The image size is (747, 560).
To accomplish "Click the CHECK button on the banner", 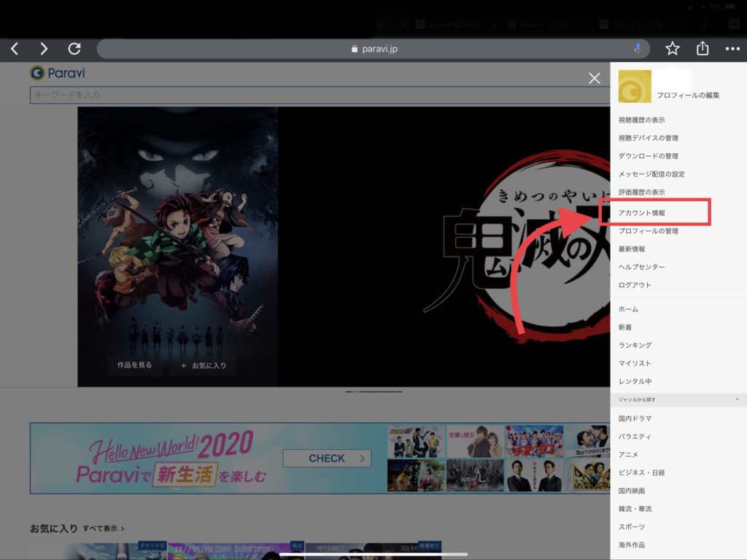I will 327,459.
